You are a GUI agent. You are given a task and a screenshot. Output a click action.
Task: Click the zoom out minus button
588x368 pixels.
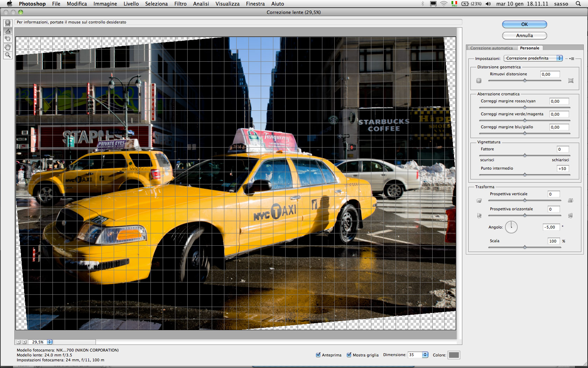tap(19, 342)
